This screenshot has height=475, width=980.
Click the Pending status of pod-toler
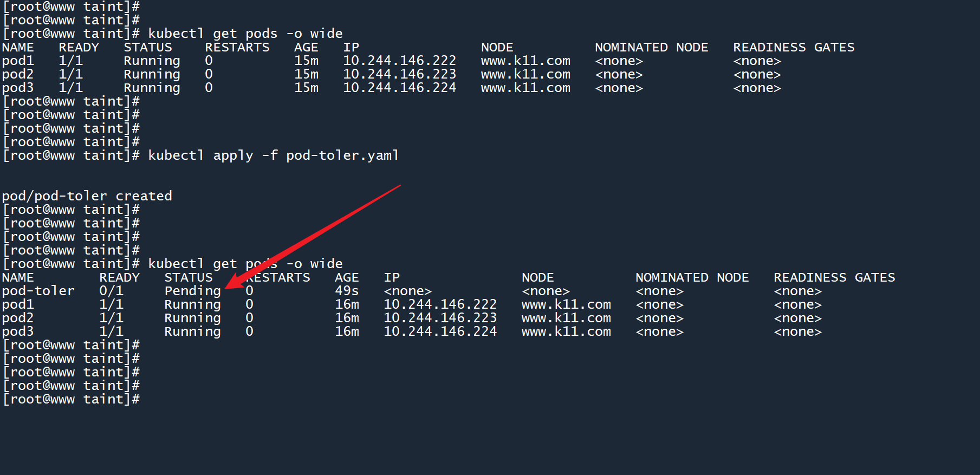pos(192,291)
